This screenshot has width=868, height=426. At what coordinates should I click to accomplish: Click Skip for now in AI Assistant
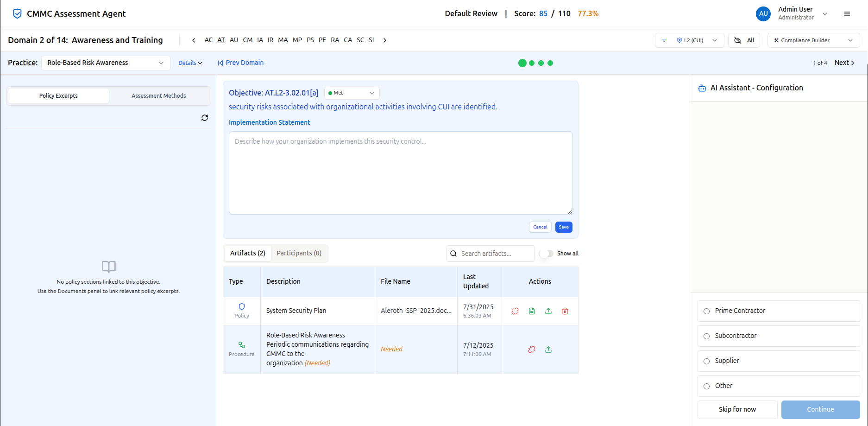click(x=737, y=409)
